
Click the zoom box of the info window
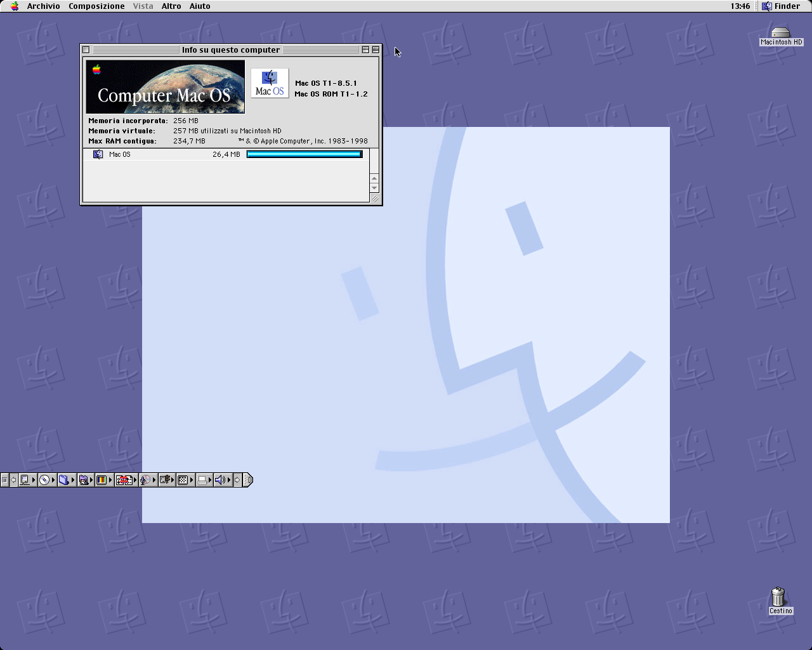tap(365, 50)
